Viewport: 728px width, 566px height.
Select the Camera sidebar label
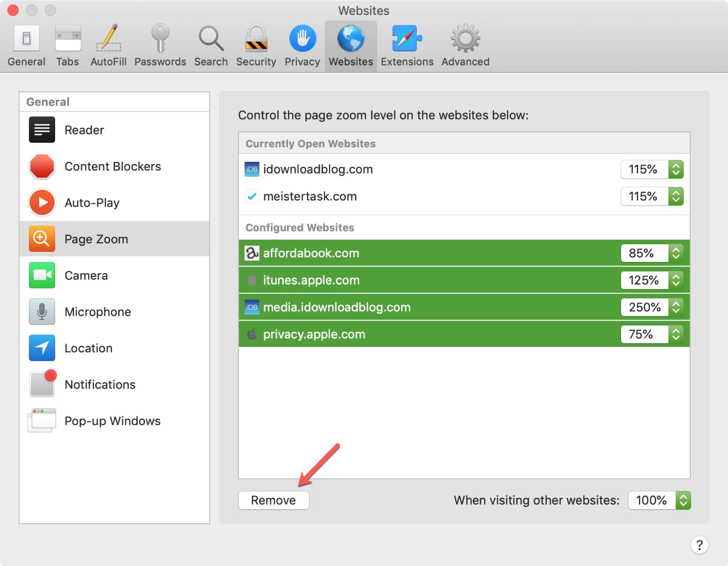[x=86, y=275]
